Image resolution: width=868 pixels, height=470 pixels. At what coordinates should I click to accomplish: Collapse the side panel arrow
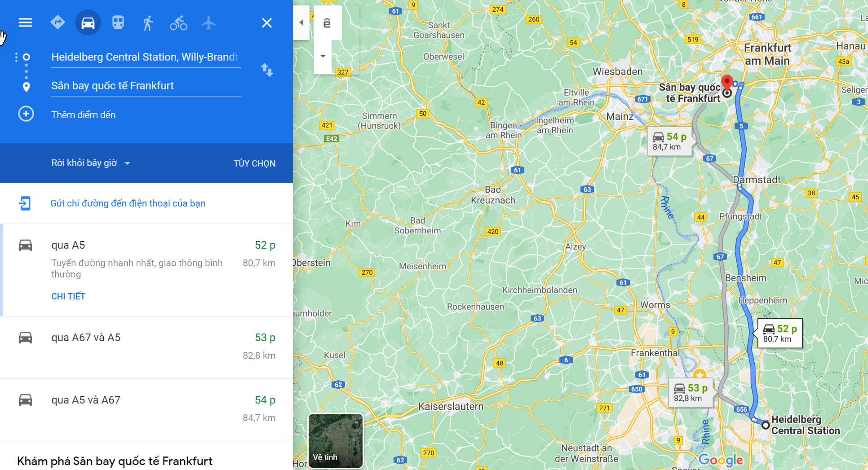(301, 22)
